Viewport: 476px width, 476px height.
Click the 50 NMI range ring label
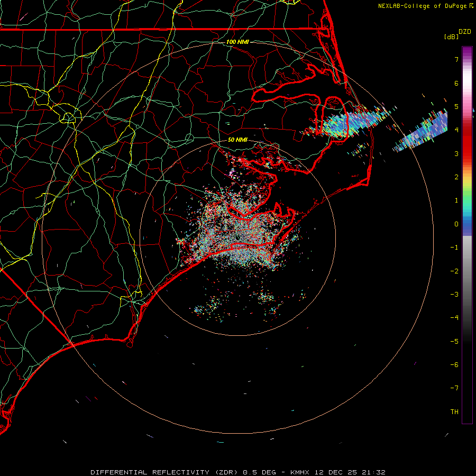[237, 140]
